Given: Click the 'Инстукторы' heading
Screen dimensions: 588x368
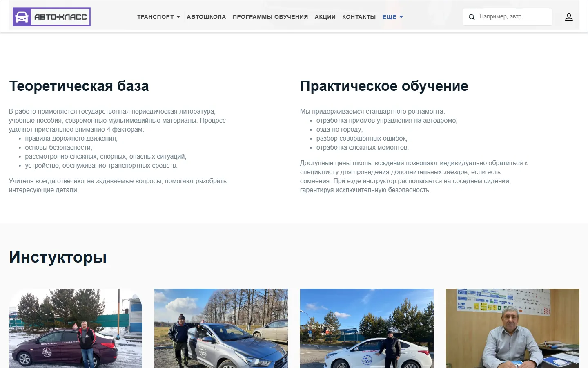Looking at the screenshot, I should click(58, 257).
